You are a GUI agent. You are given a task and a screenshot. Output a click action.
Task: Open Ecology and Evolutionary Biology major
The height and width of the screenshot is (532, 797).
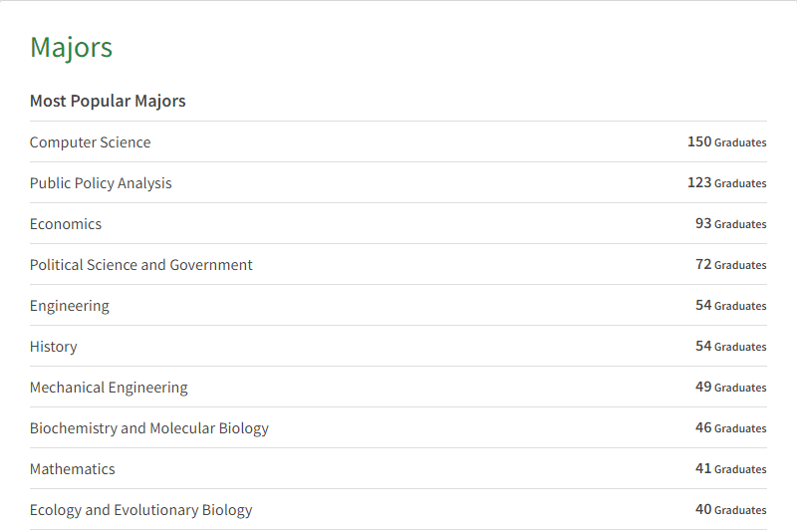click(x=140, y=510)
